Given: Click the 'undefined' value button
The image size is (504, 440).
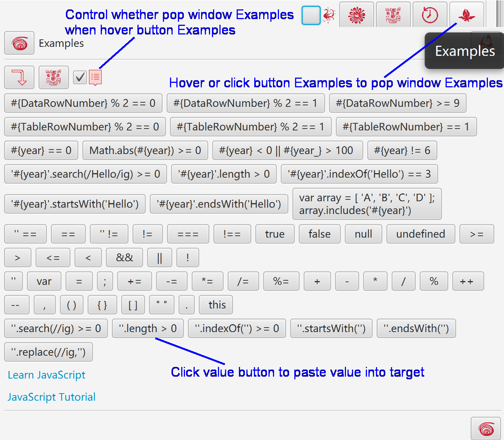Looking at the screenshot, I should pyautogui.click(x=421, y=234).
